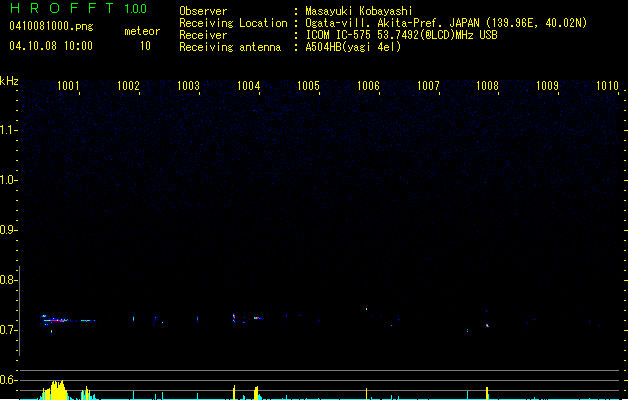Click the 1004 time axis label
Viewport: 629px width, 400px height.
pyautogui.click(x=248, y=86)
